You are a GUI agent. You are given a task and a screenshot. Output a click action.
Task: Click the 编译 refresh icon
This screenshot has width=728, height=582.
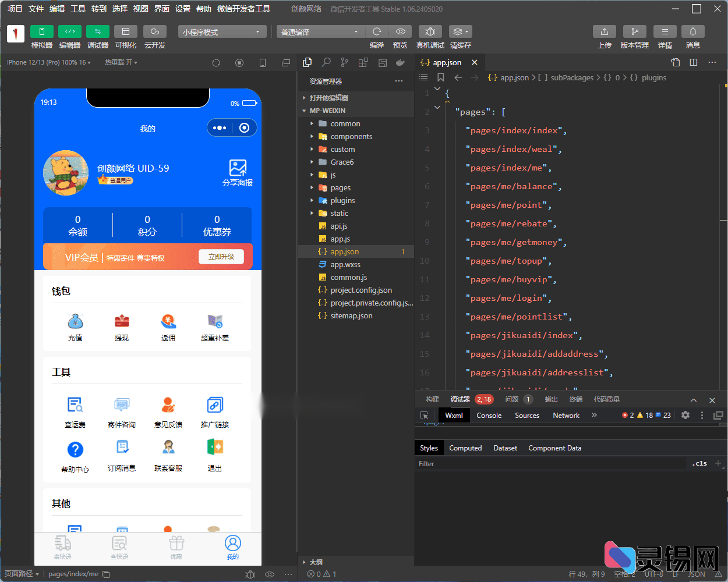[x=377, y=31]
